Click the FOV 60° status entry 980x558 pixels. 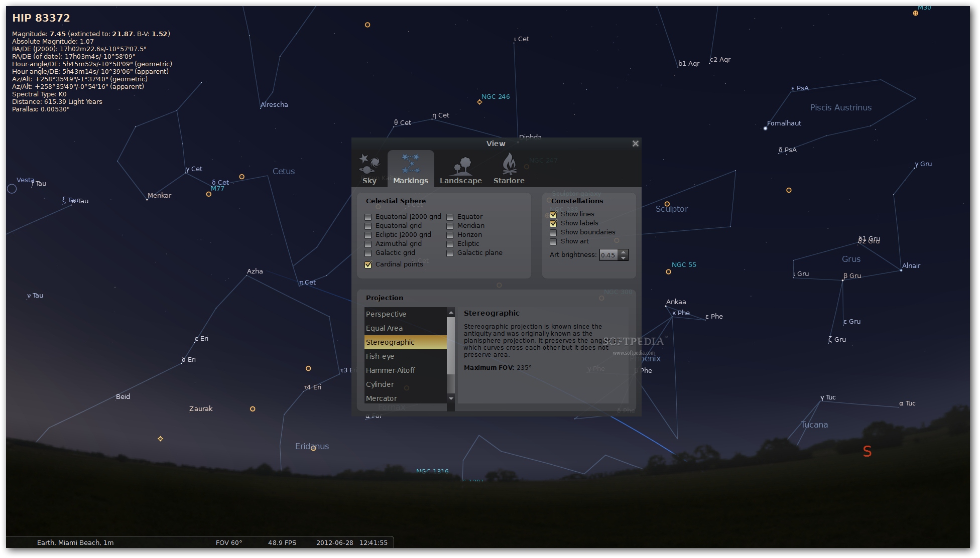pyautogui.click(x=229, y=543)
